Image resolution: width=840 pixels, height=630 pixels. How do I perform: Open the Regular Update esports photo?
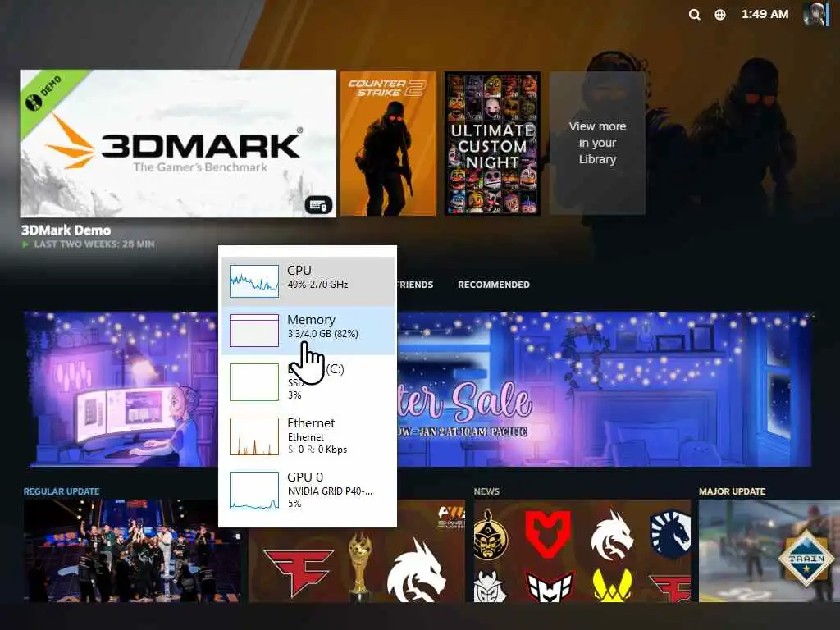[x=132, y=551]
